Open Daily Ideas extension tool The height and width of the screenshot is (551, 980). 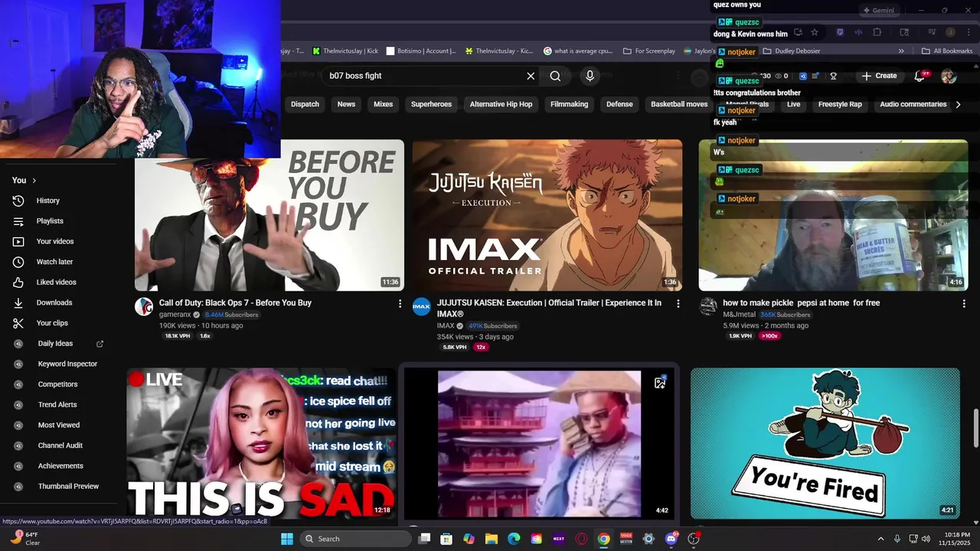tap(56, 344)
